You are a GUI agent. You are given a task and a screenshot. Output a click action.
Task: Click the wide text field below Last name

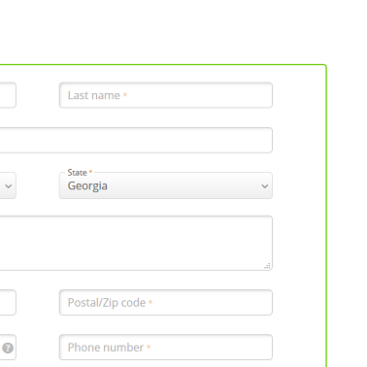point(136,140)
